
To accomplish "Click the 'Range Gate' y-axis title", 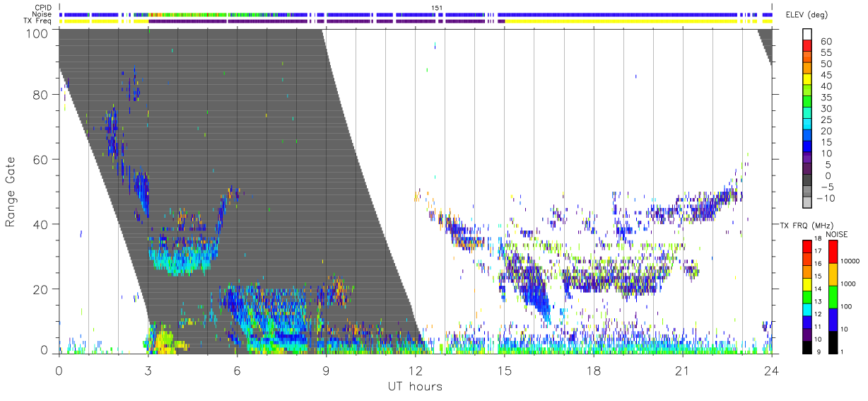I will click(11, 192).
